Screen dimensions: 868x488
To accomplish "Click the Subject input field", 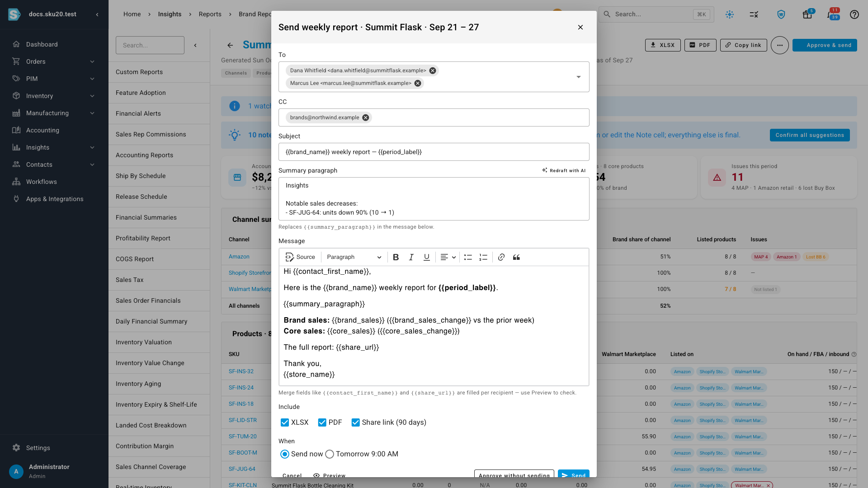I will pos(434,152).
